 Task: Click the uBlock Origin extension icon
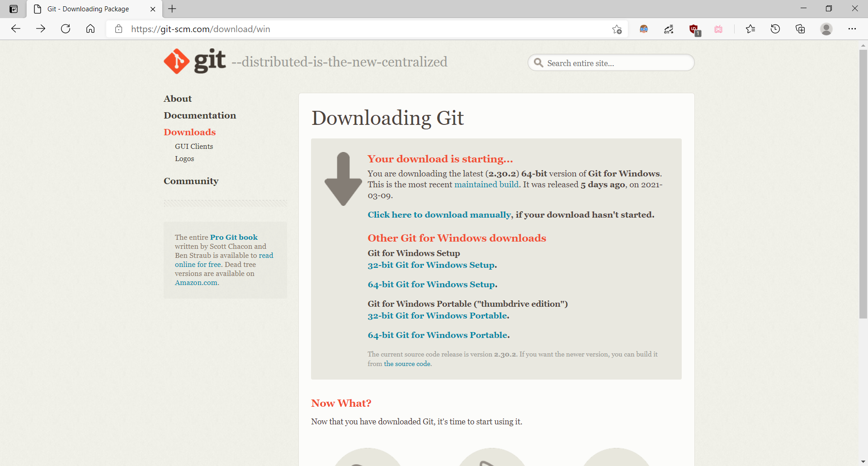tap(694, 29)
